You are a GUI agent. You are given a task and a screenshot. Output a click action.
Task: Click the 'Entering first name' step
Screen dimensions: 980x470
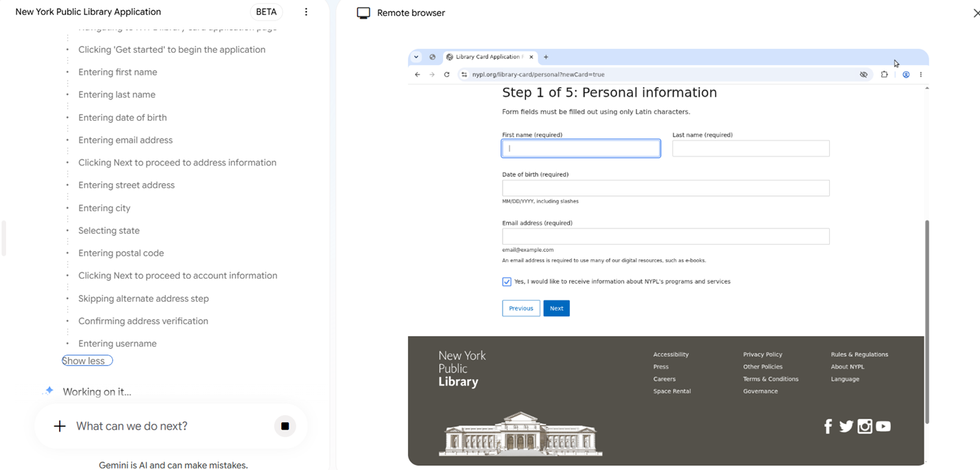pyautogui.click(x=117, y=72)
